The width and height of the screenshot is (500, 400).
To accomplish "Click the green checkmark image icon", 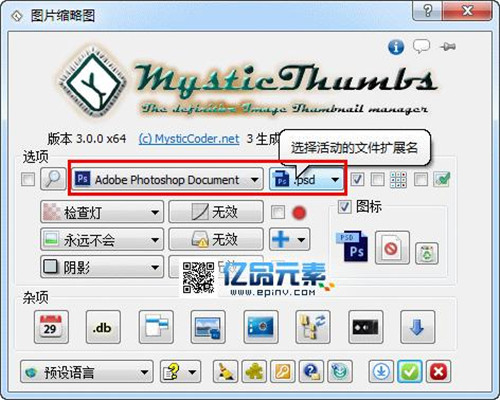I will (442, 179).
